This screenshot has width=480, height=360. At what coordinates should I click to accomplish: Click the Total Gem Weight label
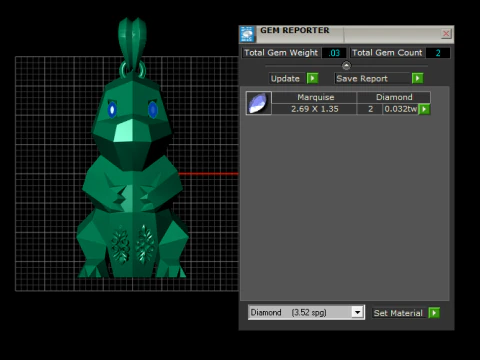pos(281,53)
